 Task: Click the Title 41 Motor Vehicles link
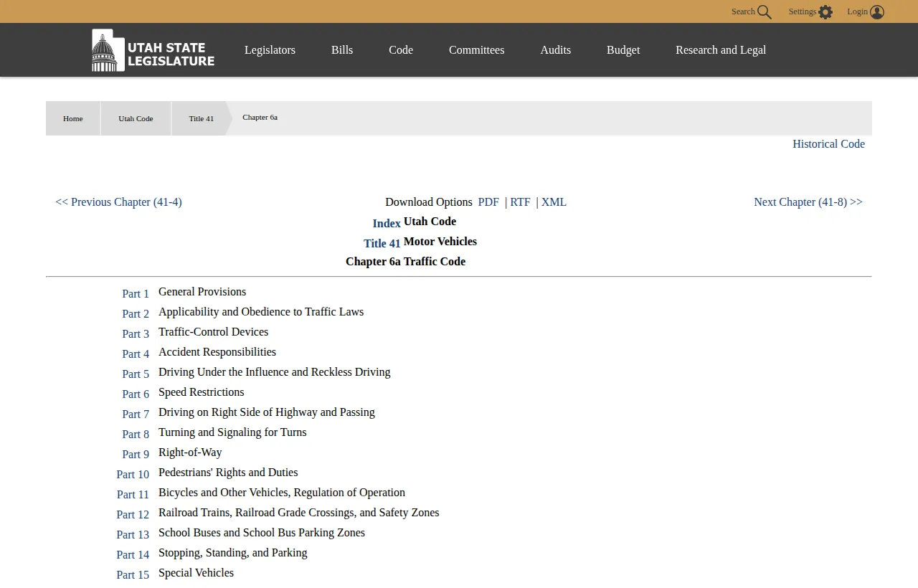382,243
